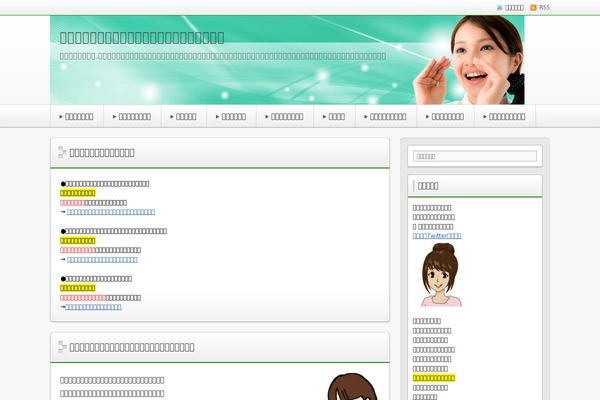Open the RSS link at top right
Screen dimensions: 600x400
[x=544, y=8]
